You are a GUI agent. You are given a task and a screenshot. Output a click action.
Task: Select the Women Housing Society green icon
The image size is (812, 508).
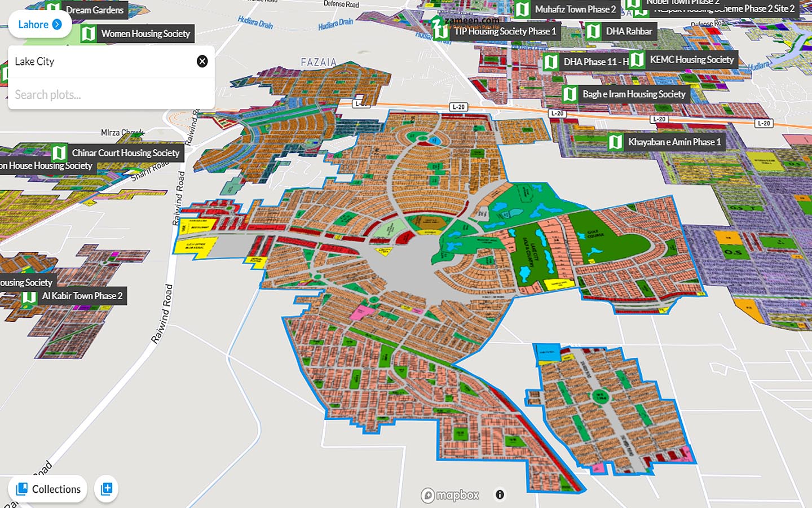point(89,33)
